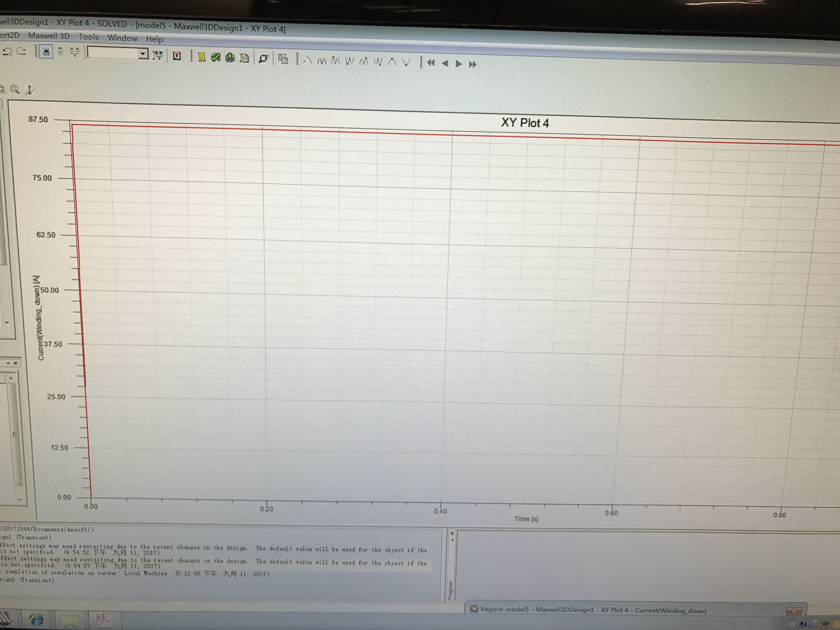Screen dimensions: 840x630
Task: Click the 0.80 x-axis tick label
Action: (x=779, y=515)
